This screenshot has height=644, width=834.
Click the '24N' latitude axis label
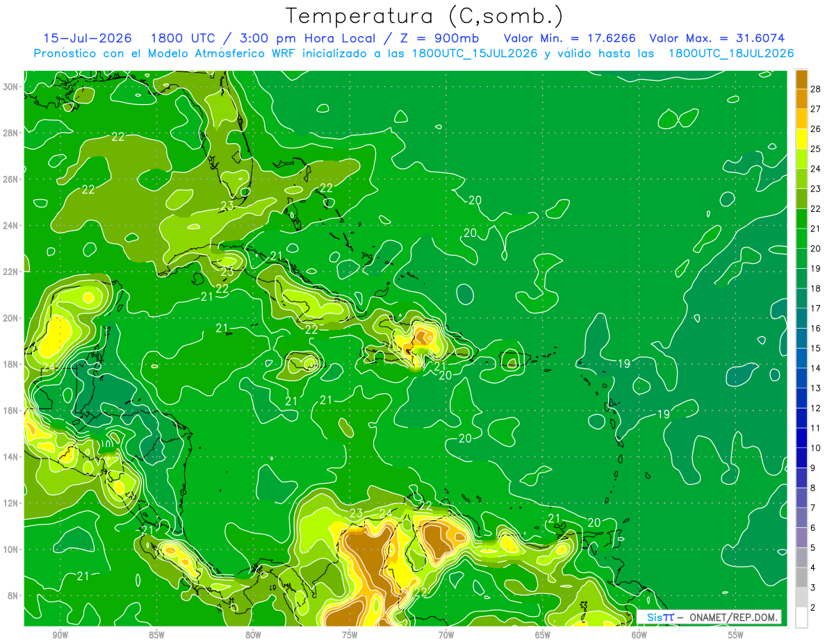click(10, 226)
